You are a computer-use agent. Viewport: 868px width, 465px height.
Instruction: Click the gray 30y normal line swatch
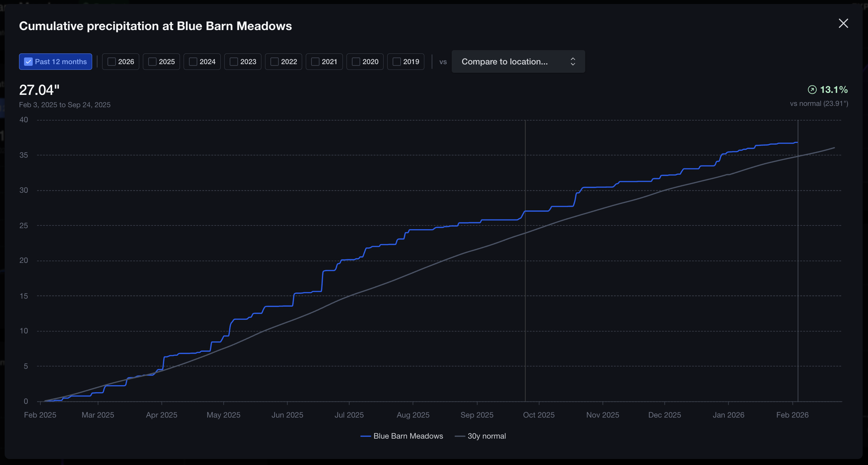(x=460, y=436)
